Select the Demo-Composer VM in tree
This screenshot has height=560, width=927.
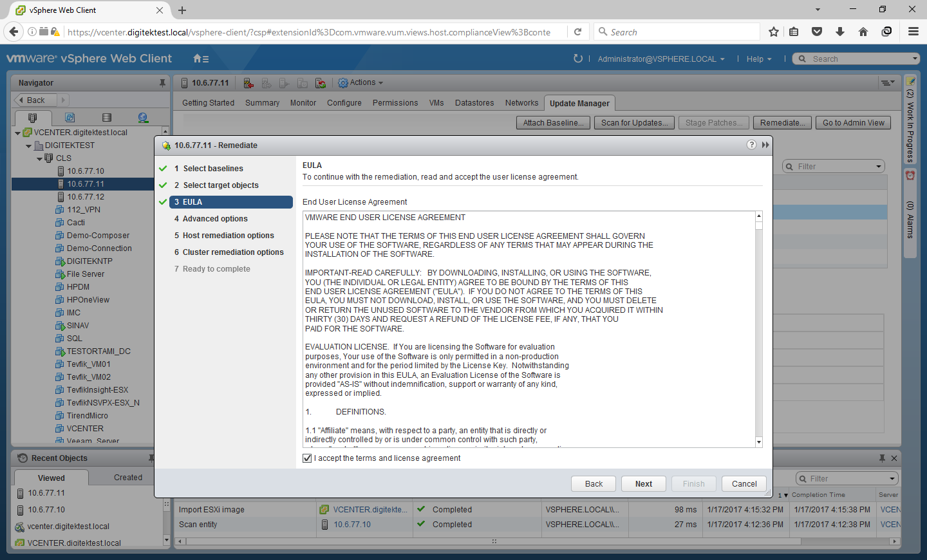pos(98,236)
